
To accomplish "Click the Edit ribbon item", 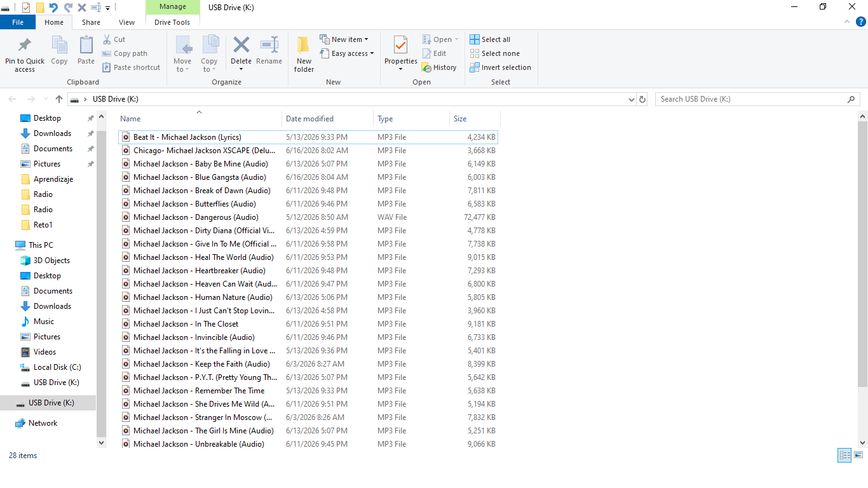I will tap(434, 53).
